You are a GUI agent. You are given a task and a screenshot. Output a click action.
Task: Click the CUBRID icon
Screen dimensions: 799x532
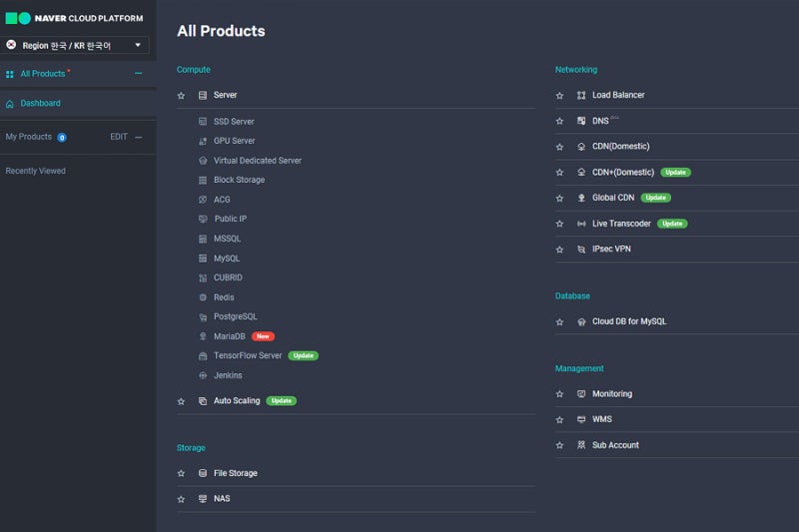pyautogui.click(x=203, y=277)
